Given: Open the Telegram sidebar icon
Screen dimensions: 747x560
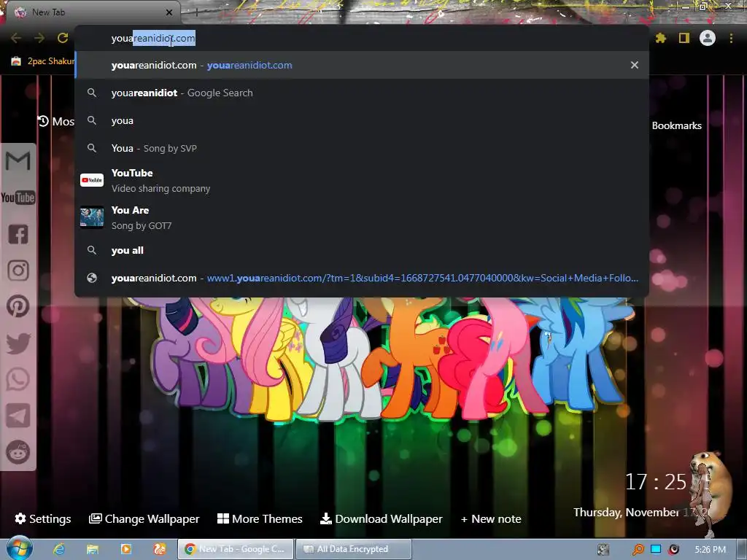Looking at the screenshot, I should [x=18, y=416].
